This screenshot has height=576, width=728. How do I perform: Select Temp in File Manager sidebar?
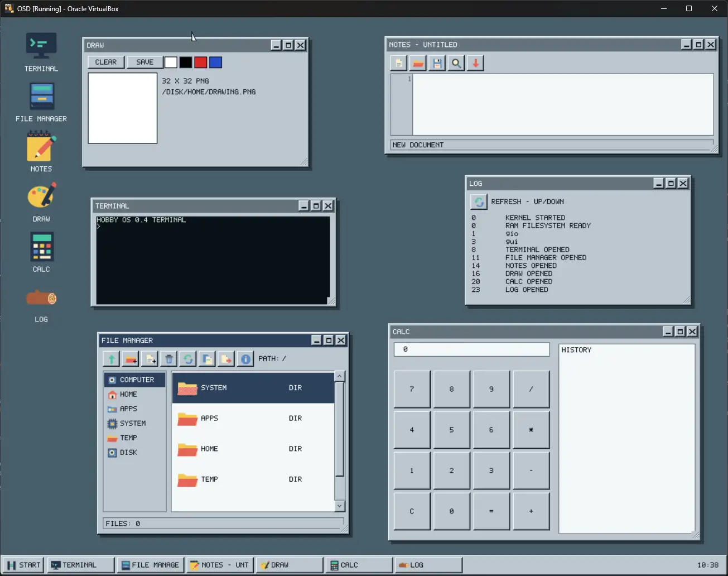(135, 438)
